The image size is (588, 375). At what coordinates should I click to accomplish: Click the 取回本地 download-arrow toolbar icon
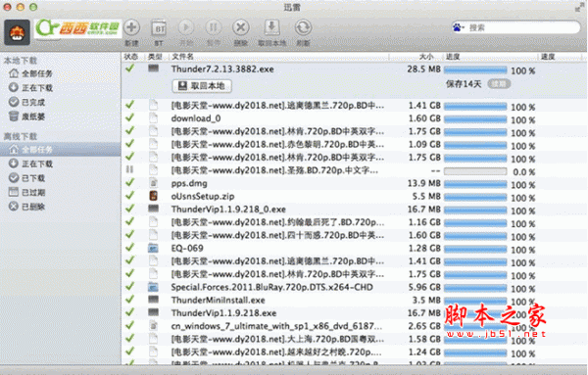click(x=271, y=27)
